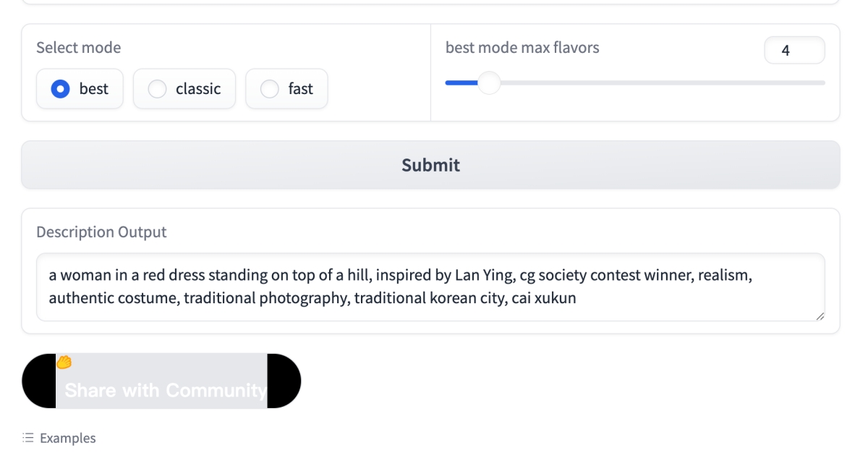Screen dimensions: 868x453
Task: Click the blue filled slider portion
Action: pos(460,83)
